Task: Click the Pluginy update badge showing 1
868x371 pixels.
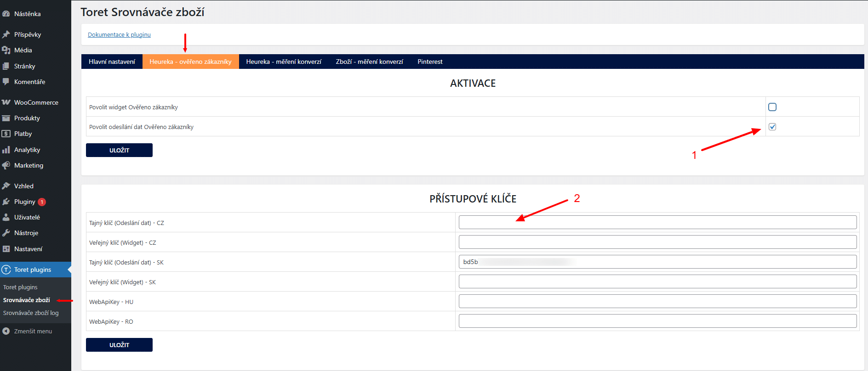Action: coord(42,202)
